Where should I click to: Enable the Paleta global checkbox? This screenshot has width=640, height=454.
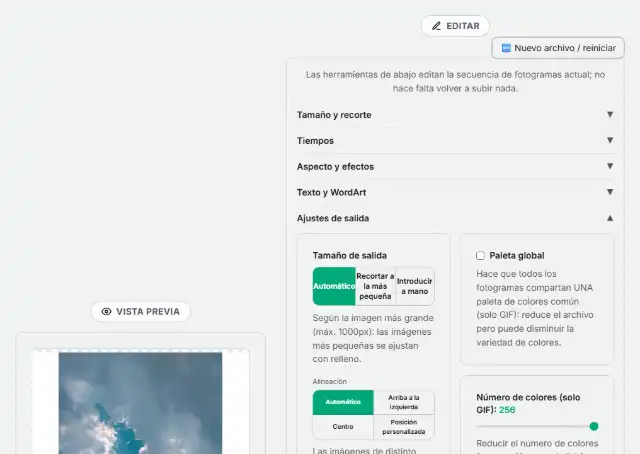pyautogui.click(x=480, y=256)
